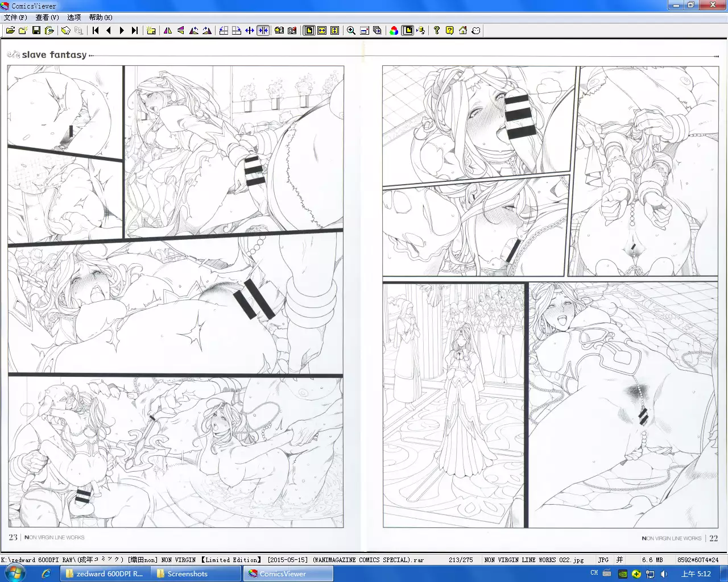Open the RGB color adjustment icon
The height and width of the screenshot is (582, 728).
[x=394, y=31]
